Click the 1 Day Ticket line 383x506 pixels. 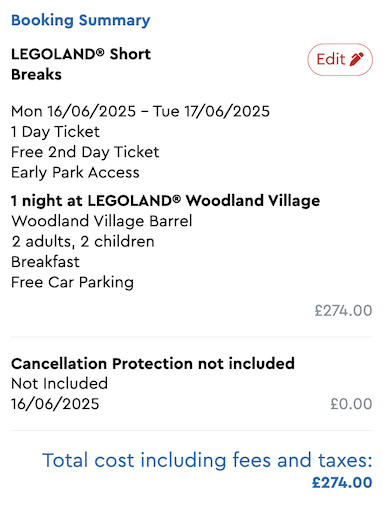coord(55,132)
